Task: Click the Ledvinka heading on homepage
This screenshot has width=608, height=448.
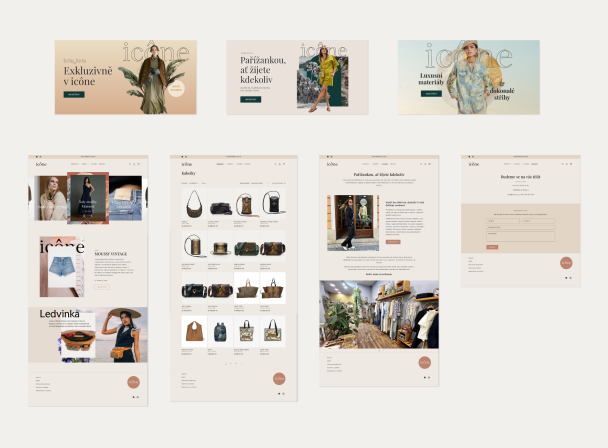Action: [59, 313]
